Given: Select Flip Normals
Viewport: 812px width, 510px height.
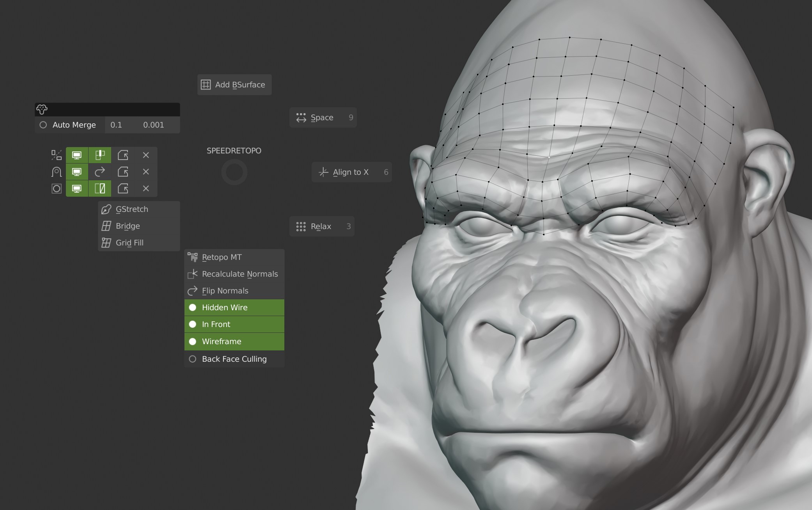Looking at the screenshot, I should pyautogui.click(x=234, y=291).
